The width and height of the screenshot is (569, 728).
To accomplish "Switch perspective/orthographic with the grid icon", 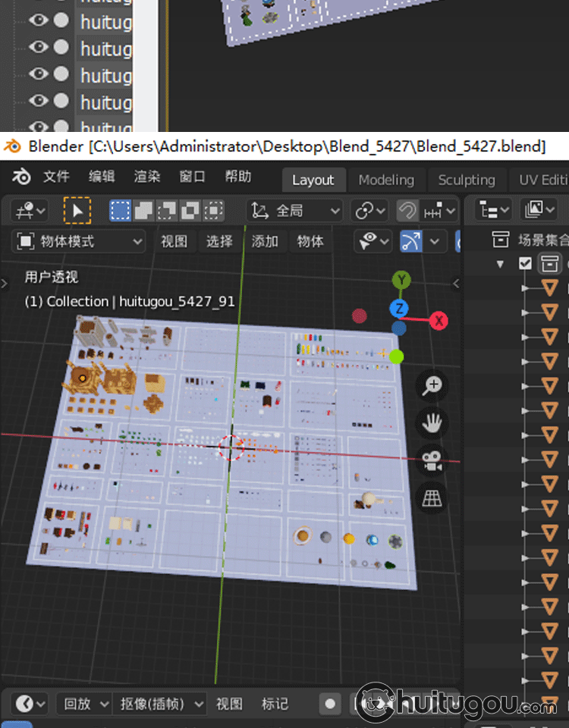I will (432, 498).
